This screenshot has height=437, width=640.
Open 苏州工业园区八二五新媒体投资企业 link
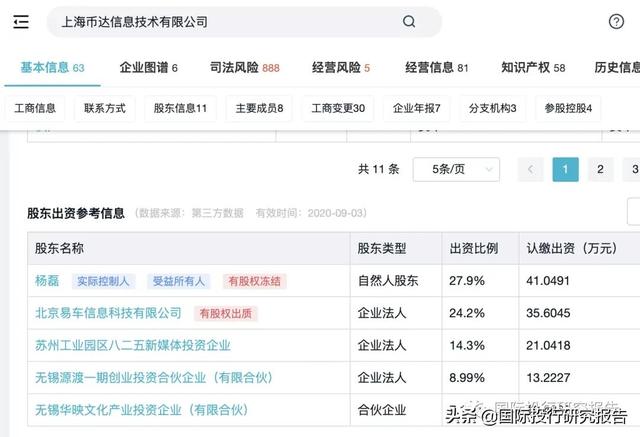(133, 346)
